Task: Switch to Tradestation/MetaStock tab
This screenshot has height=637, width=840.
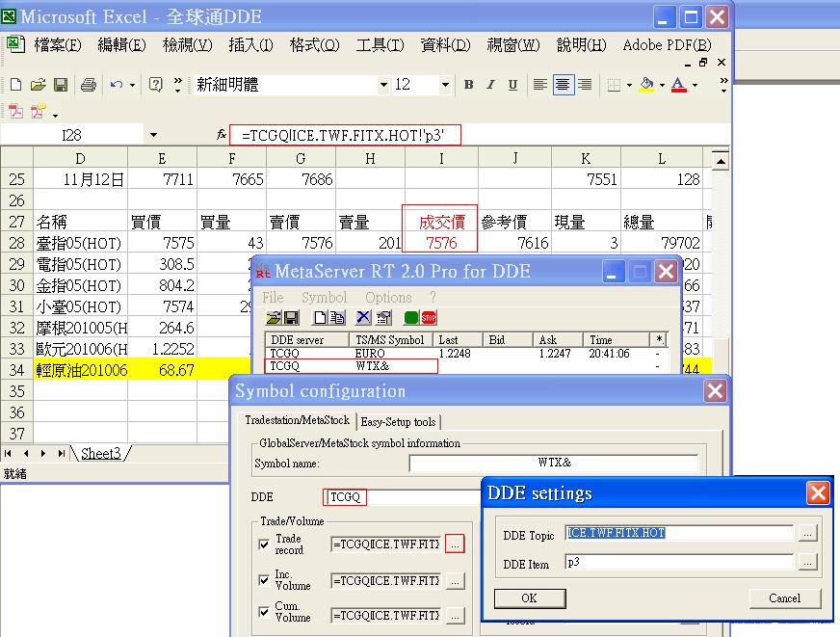Action: [297, 420]
